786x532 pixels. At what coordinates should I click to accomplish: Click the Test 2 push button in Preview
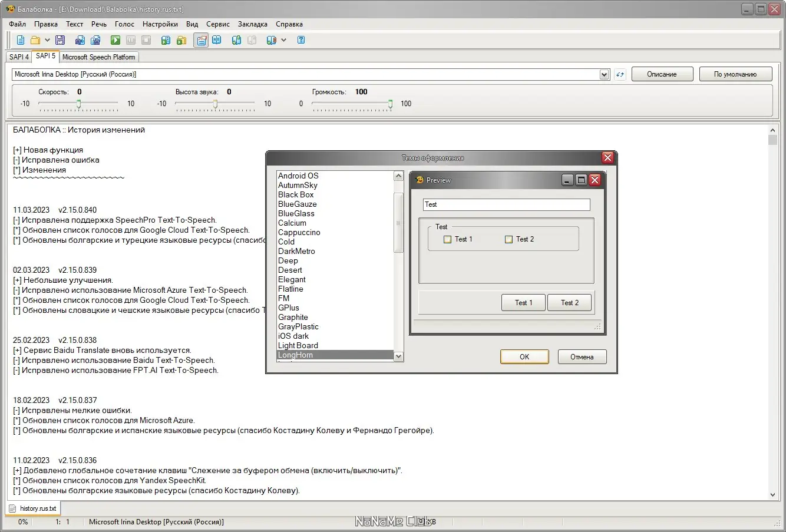pyautogui.click(x=570, y=303)
